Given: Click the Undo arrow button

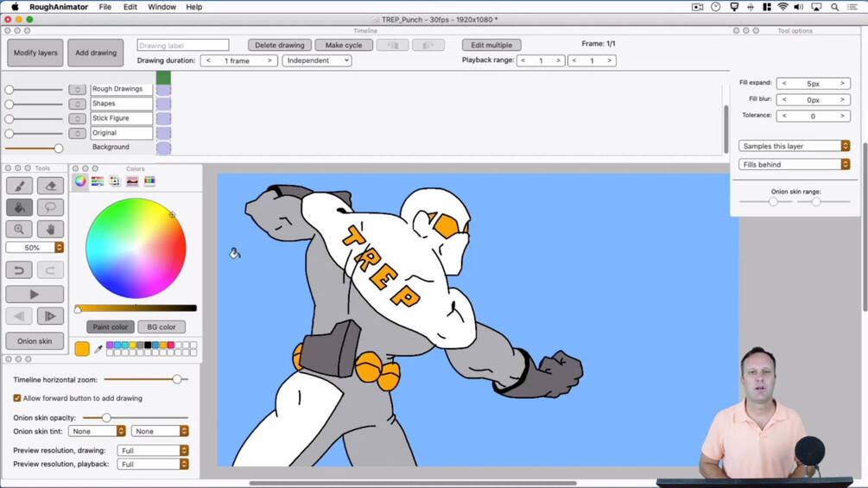Looking at the screenshot, I should [x=19, y=270].
